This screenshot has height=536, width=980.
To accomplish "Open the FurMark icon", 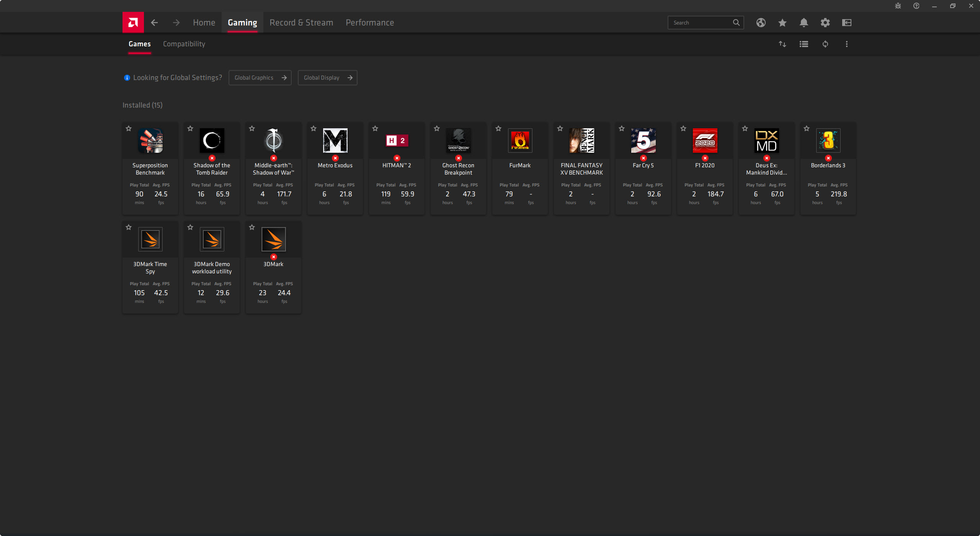I will click(520, 141).
